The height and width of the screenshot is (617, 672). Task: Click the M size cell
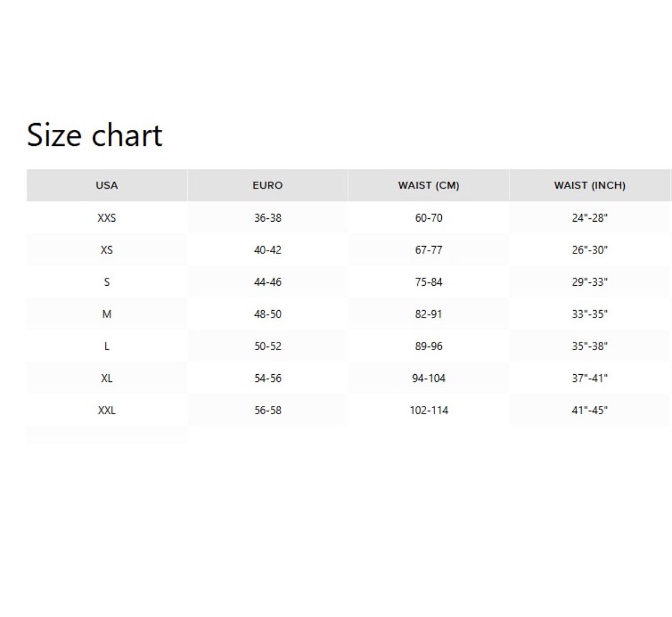(106, 314)
